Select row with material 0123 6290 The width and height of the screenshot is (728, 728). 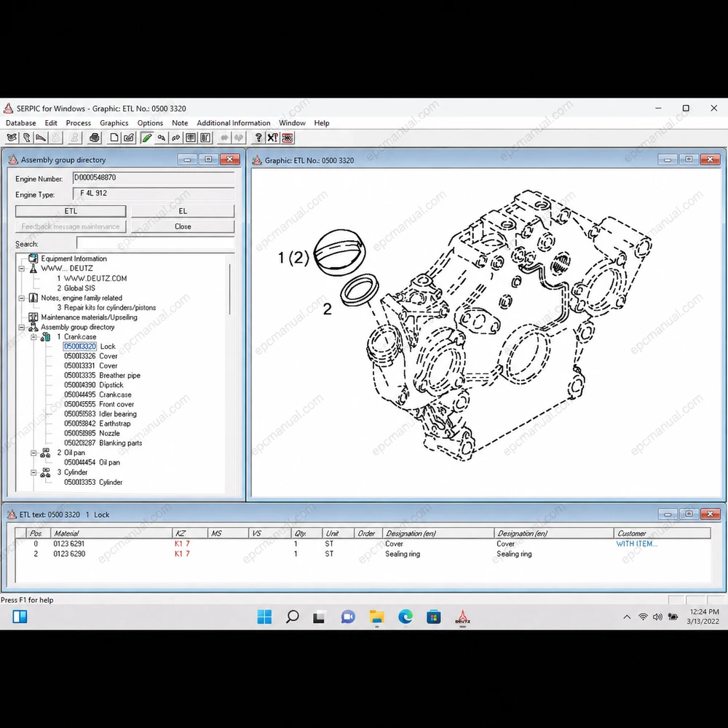click(362, 554)
